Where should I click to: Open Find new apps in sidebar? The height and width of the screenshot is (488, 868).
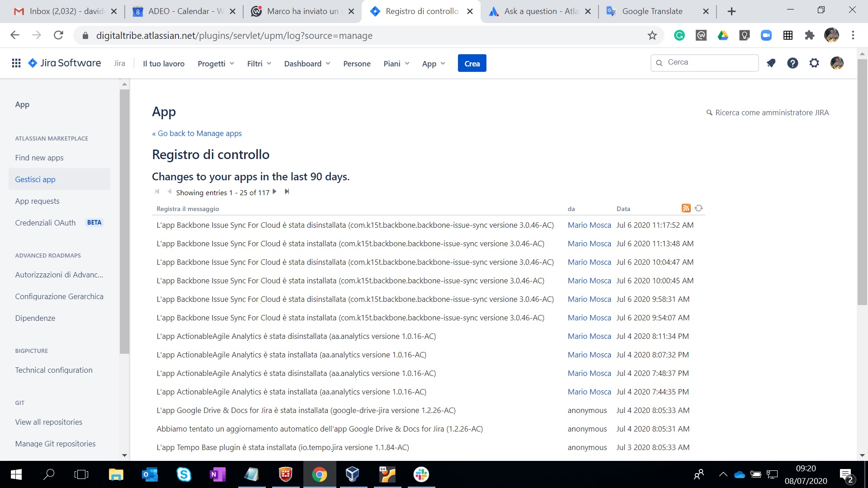click(x=39, y=158)
